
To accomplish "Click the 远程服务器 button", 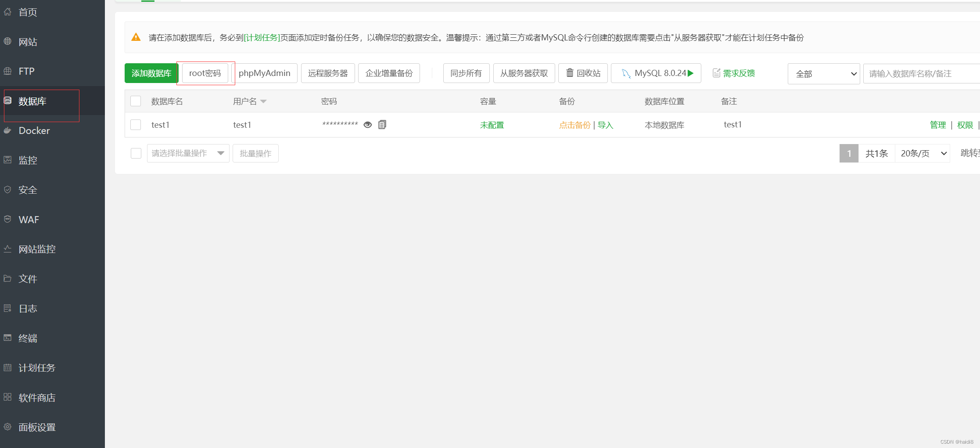I will point(328,73).
